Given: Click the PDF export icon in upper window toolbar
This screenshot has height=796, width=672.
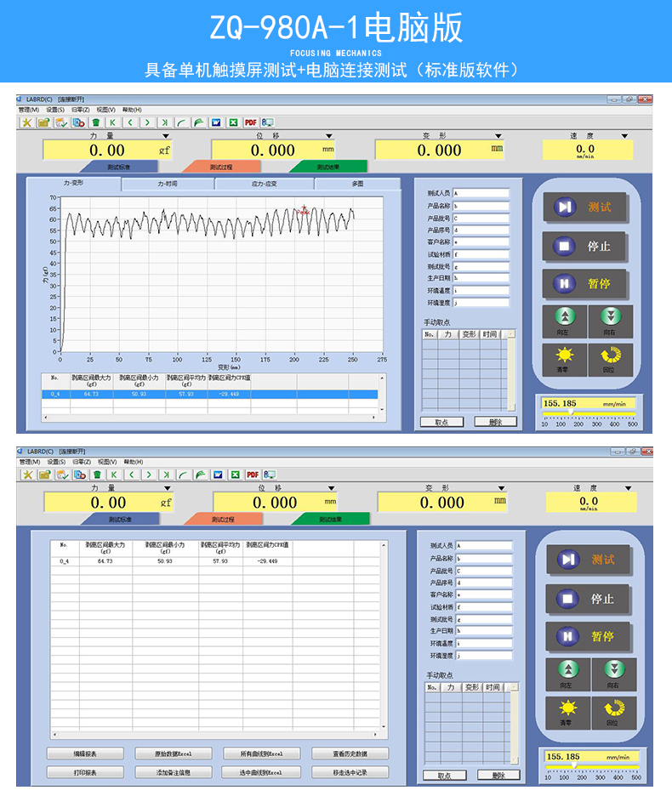Looking at the screenshot, I should tap(251, 122).
